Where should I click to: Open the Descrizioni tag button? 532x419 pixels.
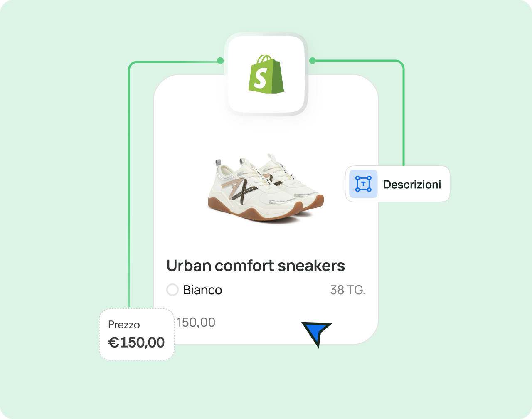pos(398,184)
